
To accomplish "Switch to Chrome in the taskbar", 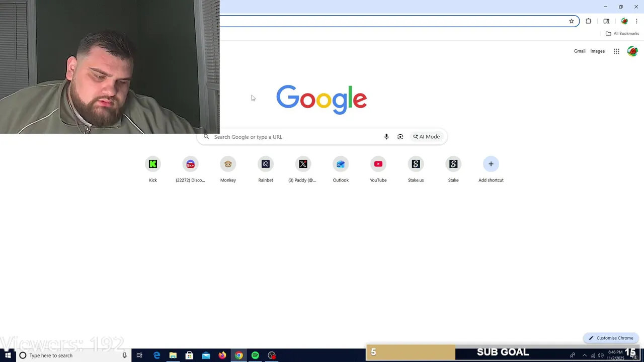I will pyautogui.click(x=238, y=355).
